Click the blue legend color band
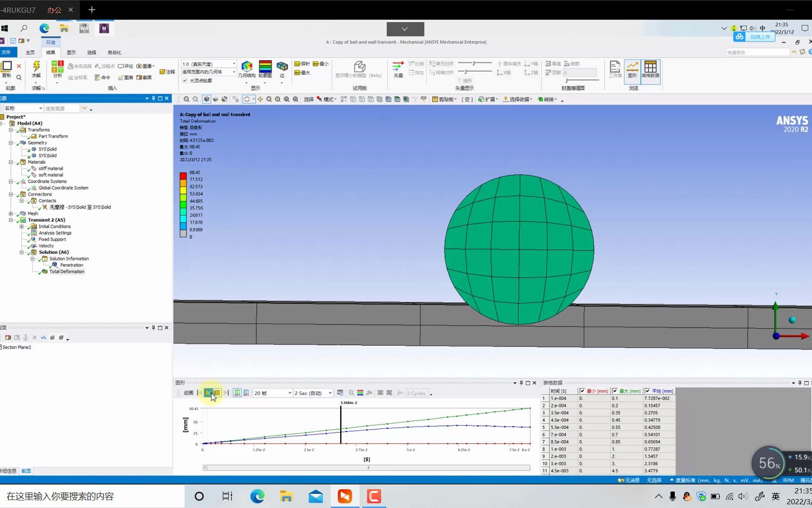This screenshot has width=812, height=508. click(183, 226)
